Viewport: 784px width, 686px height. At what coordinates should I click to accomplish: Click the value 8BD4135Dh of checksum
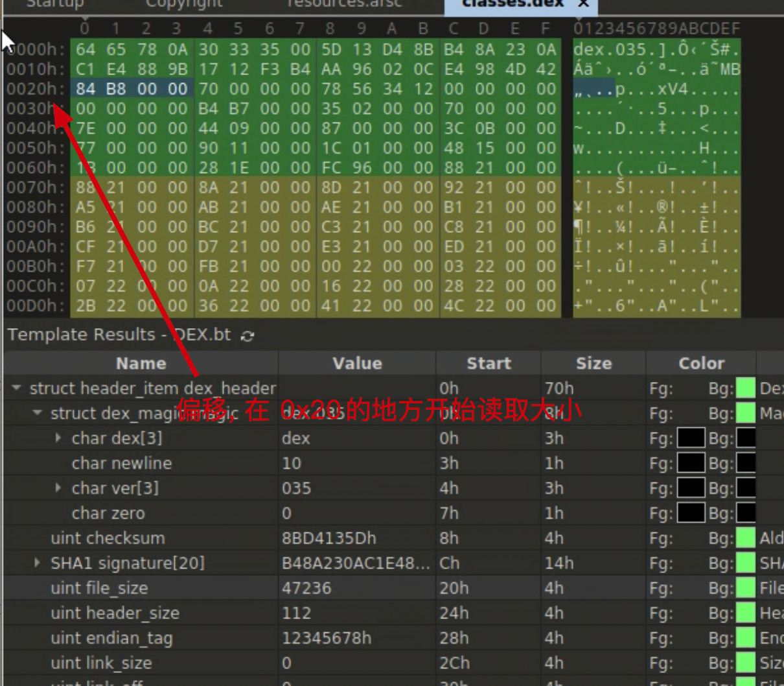click(329, 538)
